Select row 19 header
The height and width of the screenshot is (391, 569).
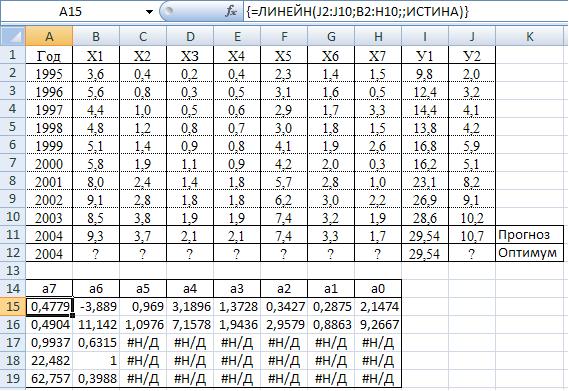coord(13,378)
